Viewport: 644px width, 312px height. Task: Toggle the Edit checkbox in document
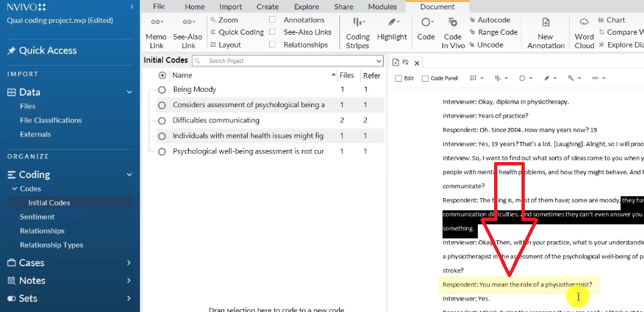[x=399, y=78]
